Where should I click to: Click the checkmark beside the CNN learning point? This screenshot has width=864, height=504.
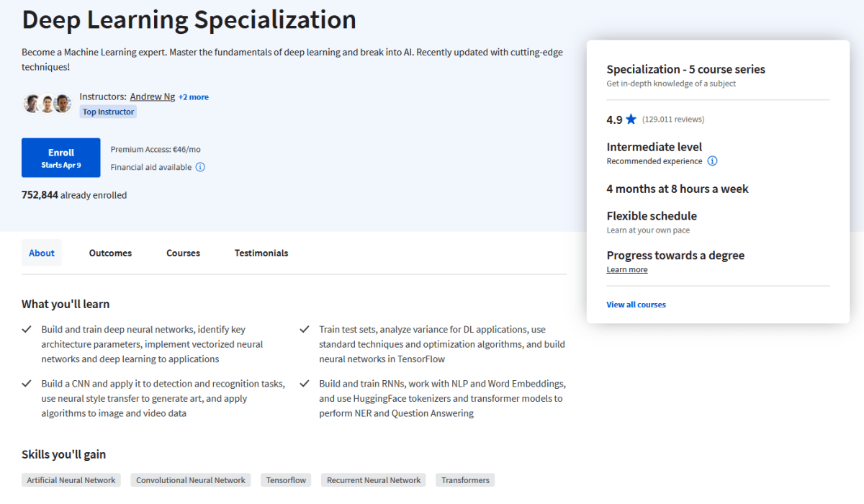pos(27,383)
